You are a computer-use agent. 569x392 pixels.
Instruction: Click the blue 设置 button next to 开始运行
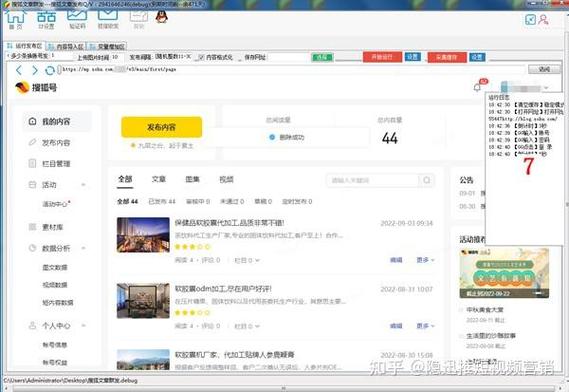[x=412, y=57]
